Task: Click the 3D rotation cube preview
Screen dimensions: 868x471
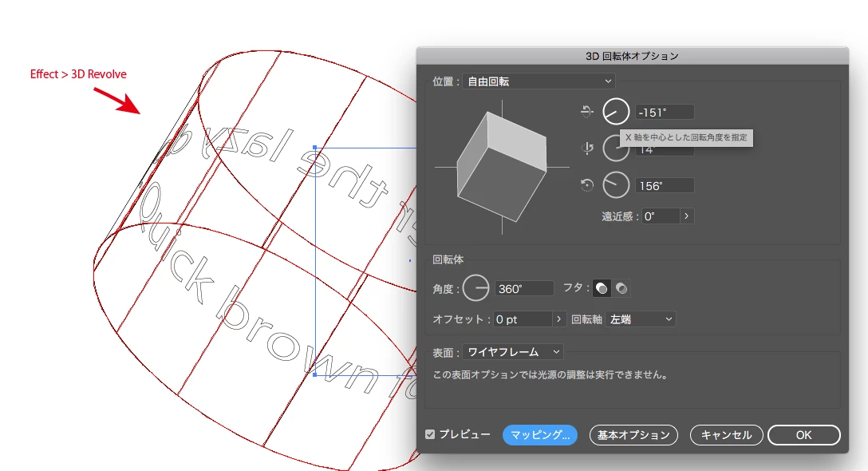Action: pyautogui.click(x=502, y=167)
